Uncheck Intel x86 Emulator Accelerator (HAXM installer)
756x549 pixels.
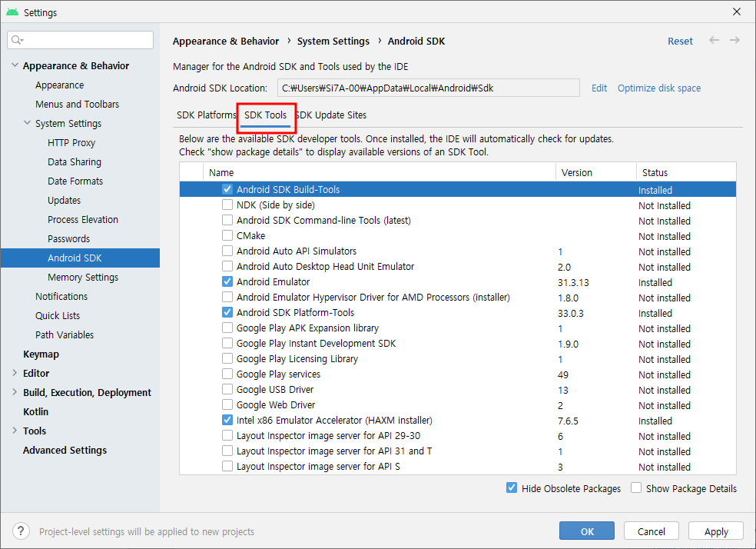(x=227, y=420)
